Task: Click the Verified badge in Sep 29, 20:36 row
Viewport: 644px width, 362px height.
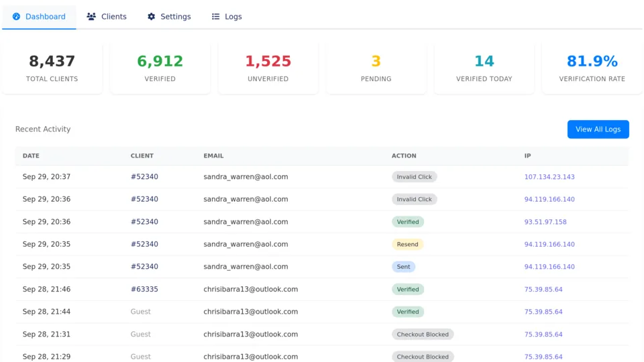Action: pyautogui.click(x=407, y=222)
